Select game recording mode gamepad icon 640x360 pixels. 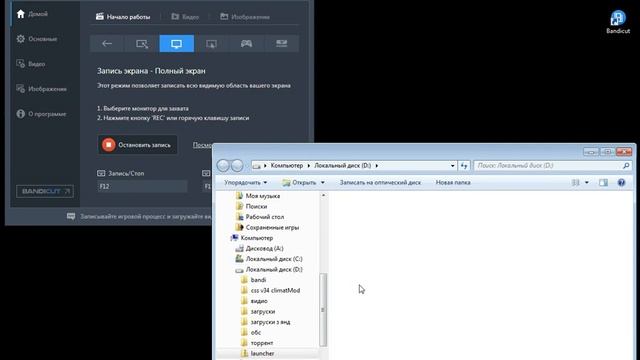point(246,44)
